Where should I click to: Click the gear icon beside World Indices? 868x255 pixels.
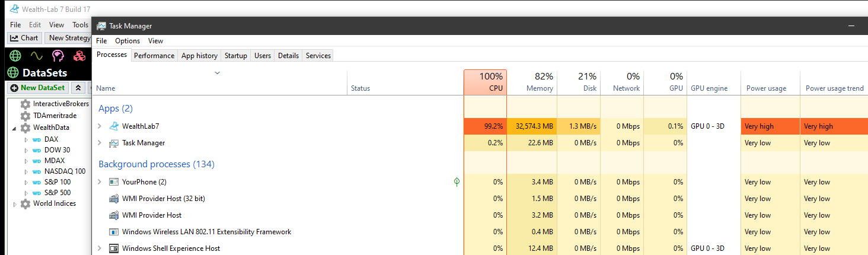25,203
